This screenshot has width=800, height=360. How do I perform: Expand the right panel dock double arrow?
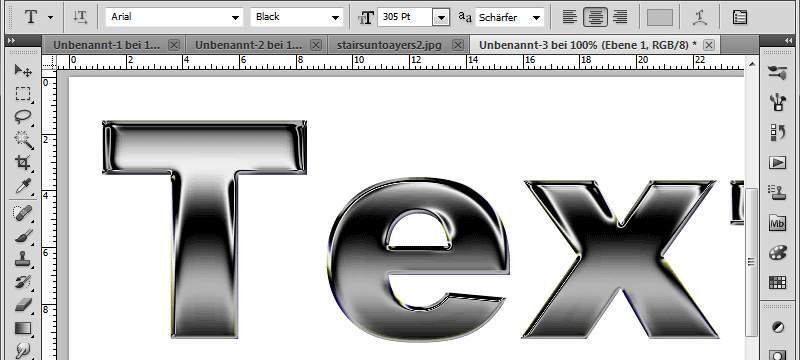(789, 41)
